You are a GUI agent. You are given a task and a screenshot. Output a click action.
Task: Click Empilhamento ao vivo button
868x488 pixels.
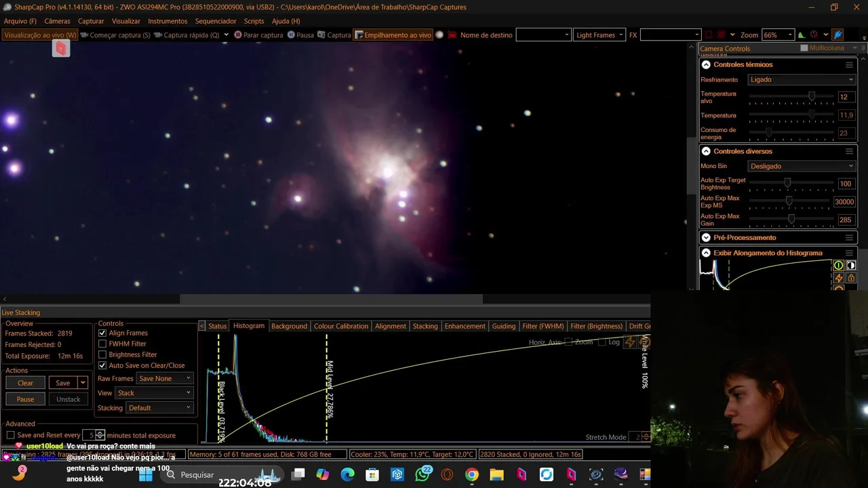[x=393, y=35]
